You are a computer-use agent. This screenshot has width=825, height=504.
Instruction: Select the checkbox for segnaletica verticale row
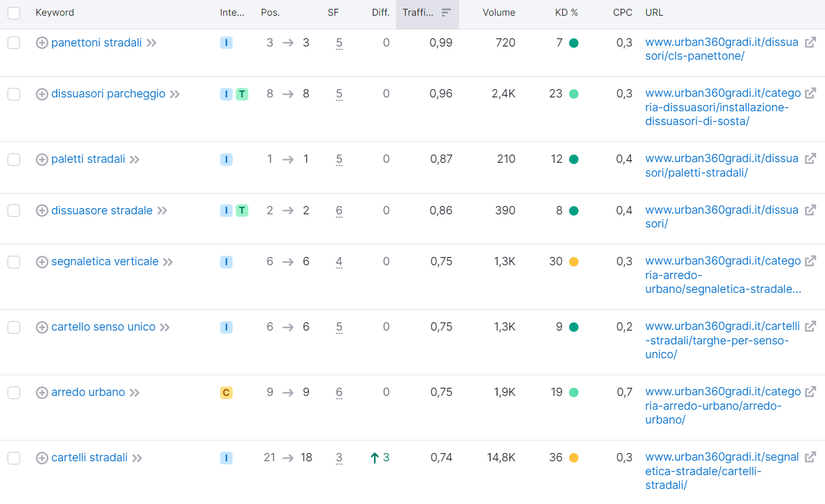(14, 261)
